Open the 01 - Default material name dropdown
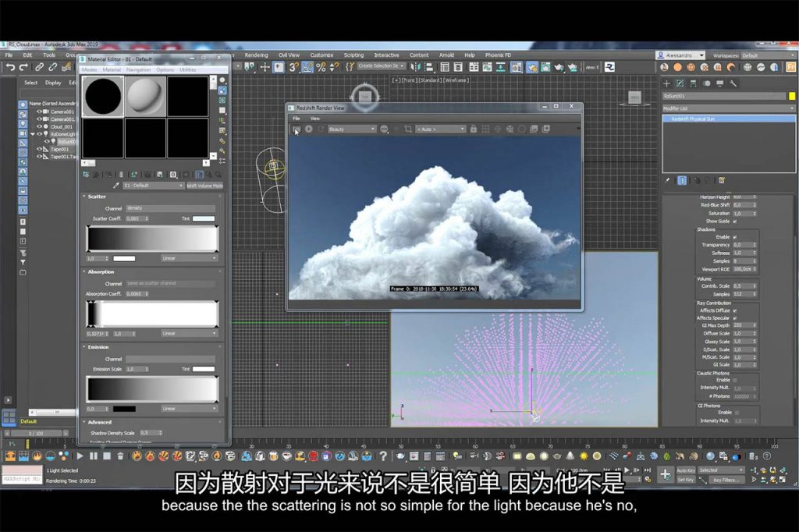The image size is (799, 532). coord(153,186)
